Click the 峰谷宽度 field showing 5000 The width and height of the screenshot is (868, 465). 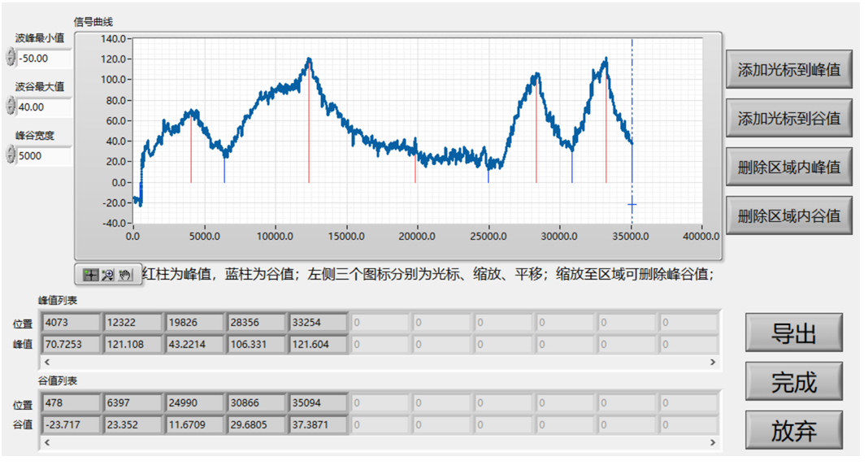pos(44,155)
